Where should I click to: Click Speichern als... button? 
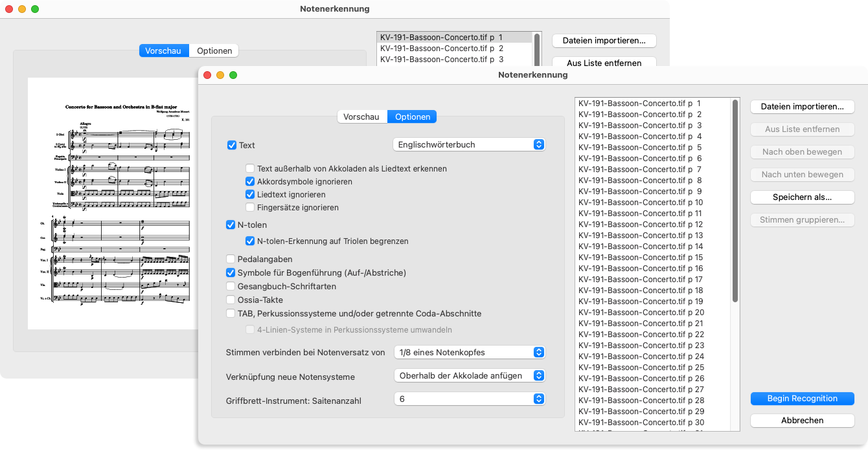point(802,197)
